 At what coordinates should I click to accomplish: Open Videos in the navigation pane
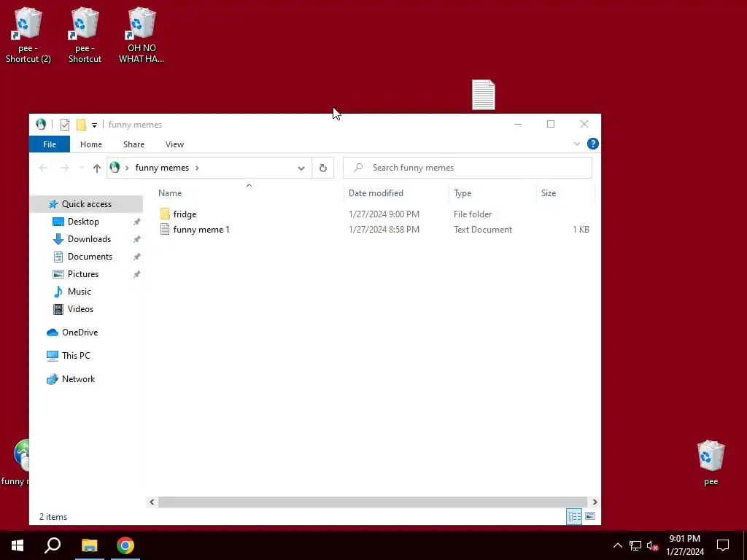80,309
